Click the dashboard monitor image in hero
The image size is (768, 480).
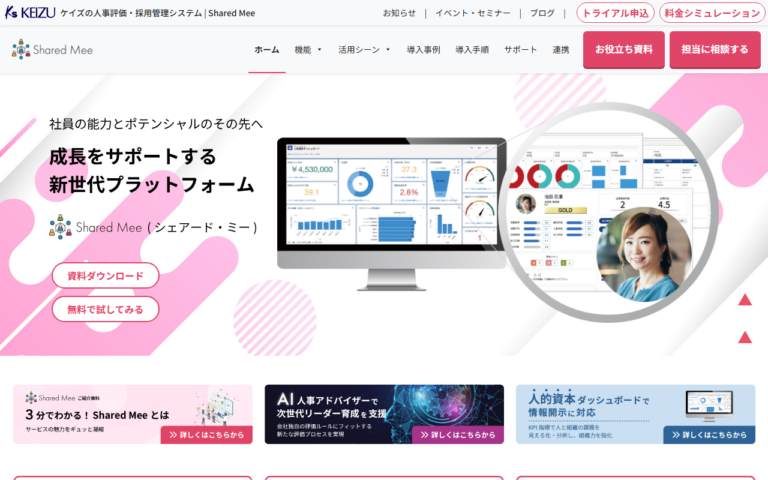pyautogui.click(x=392, y=214)
